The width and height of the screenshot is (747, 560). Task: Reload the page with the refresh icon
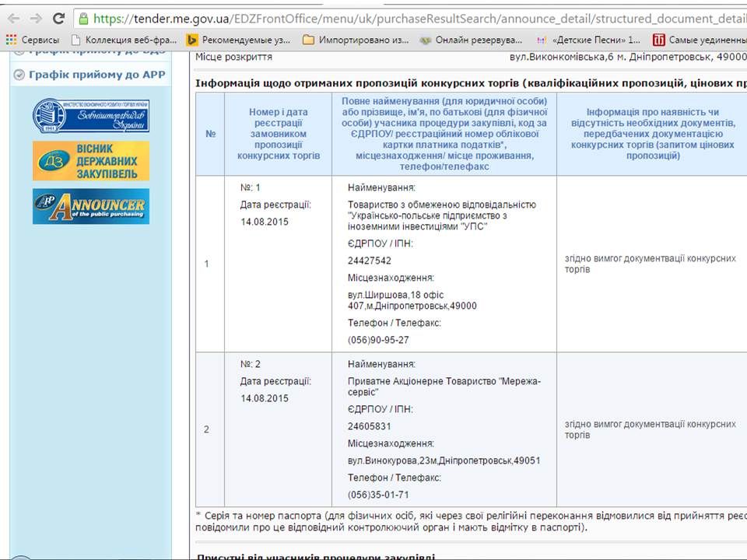(x=59, y=18)
